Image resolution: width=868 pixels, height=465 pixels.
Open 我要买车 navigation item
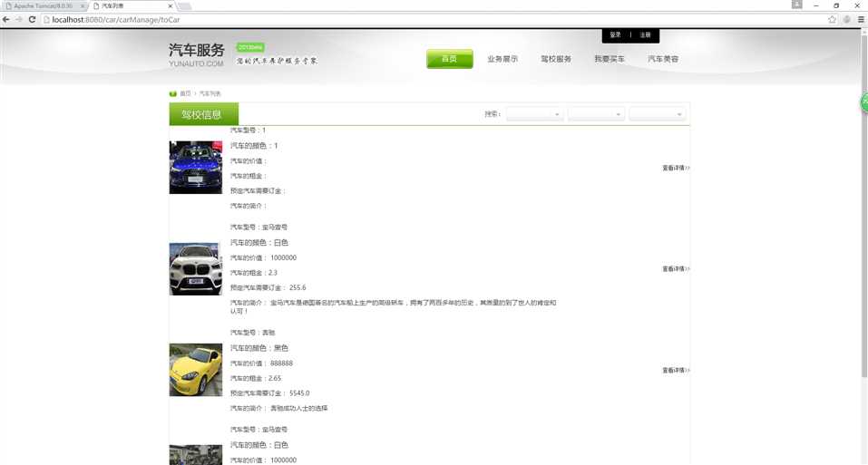[610, 59]
